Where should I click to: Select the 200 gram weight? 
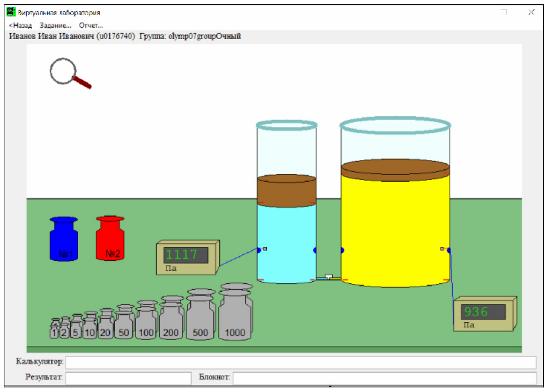click(x=171, y=318)
